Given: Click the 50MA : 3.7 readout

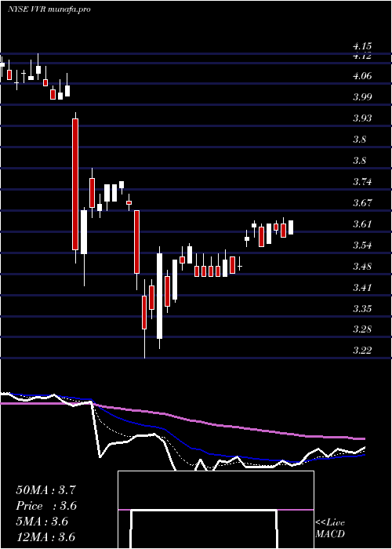Looking at the screenshot, I should click(45, 490).
